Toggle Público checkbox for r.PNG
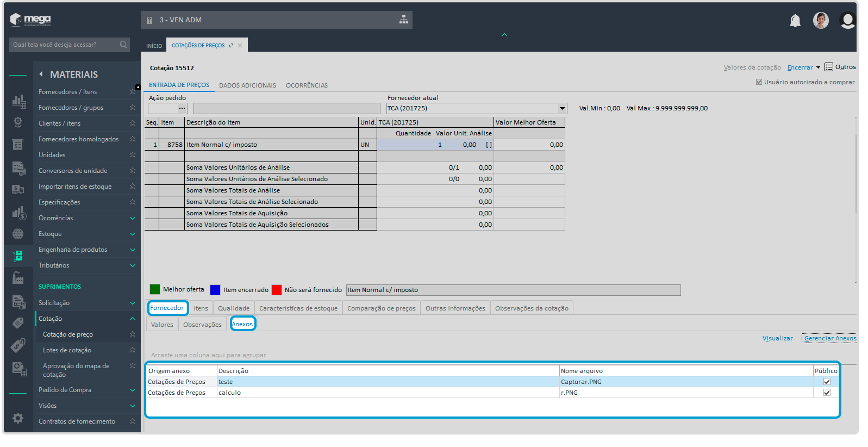868x447 pixels. pyautogui.click(x=827, y=393)
